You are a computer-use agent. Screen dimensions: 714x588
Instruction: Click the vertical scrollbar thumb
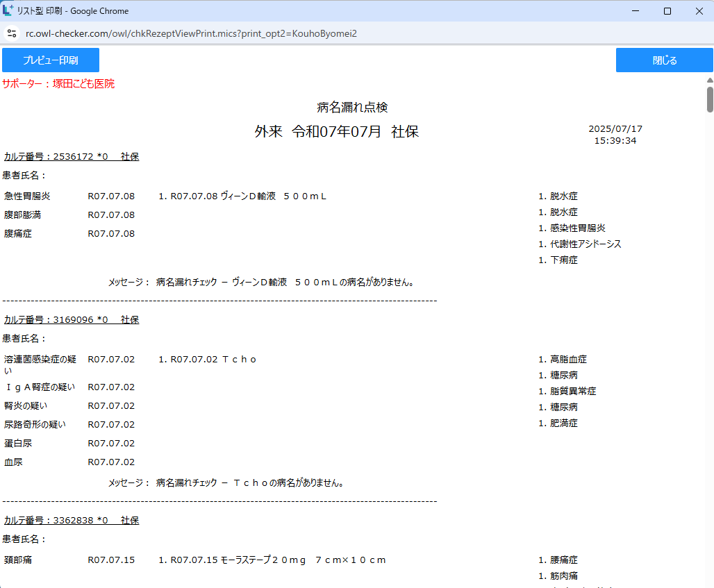pos(710,99)
